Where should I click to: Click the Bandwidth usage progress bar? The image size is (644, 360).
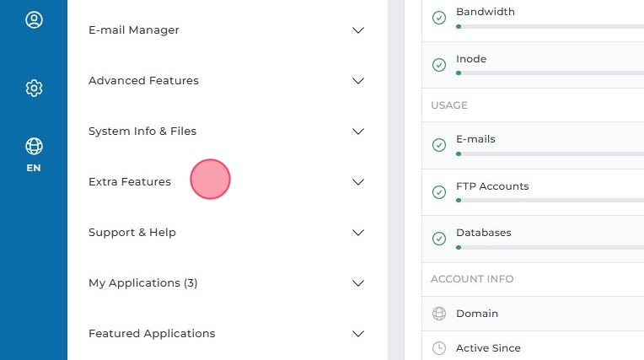[x=550, y=26]
